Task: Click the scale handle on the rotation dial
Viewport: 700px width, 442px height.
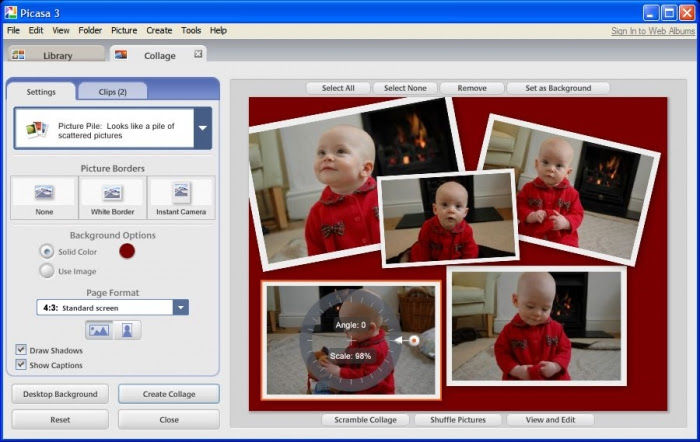Action: (413, 341)
